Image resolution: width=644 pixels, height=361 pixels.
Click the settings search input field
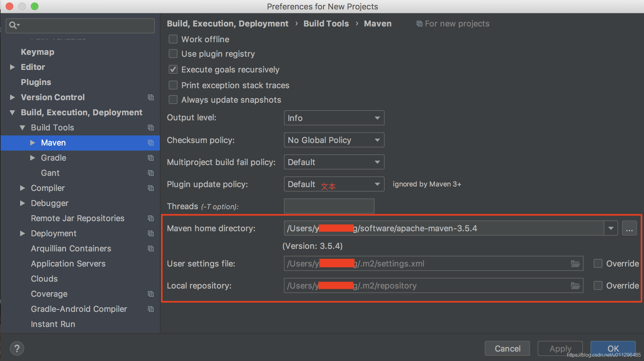pos(80,26)
